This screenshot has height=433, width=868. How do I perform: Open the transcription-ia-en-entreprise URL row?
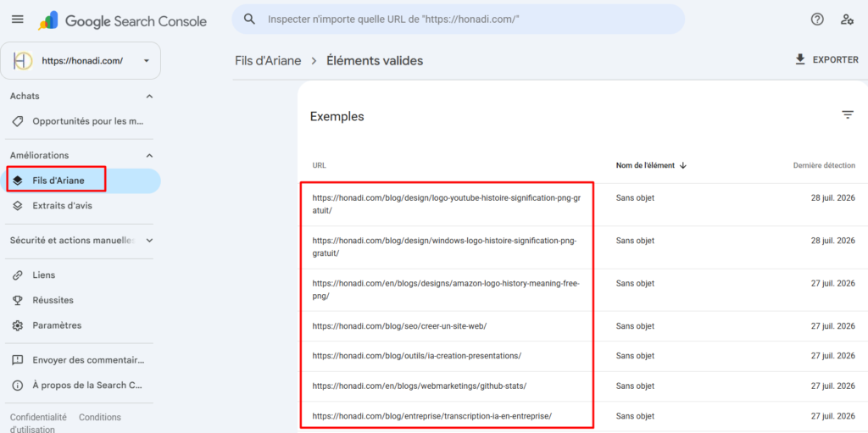(x=431, y=416)
